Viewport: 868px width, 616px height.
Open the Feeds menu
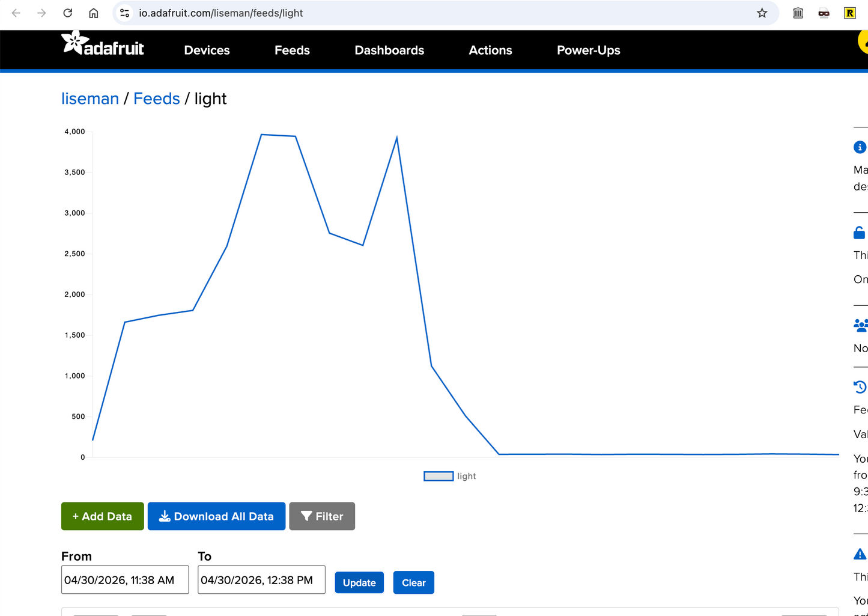(292, 50)
